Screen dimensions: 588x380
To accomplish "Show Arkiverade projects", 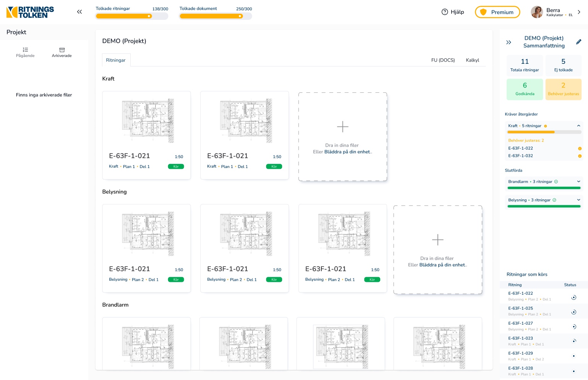I will coord(62,52).
